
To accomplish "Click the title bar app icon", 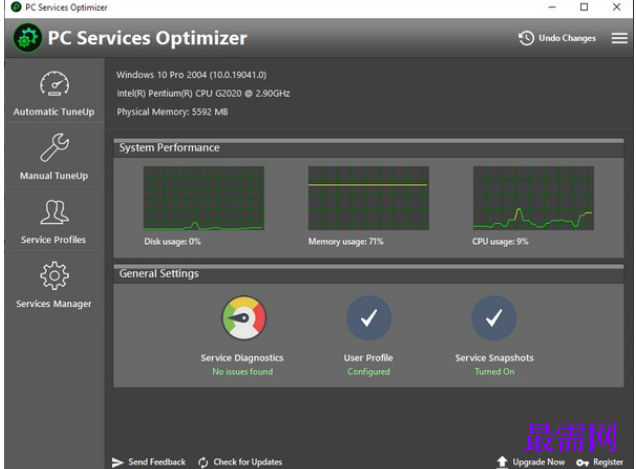I will pyautogui.click(x=16, y=7).
